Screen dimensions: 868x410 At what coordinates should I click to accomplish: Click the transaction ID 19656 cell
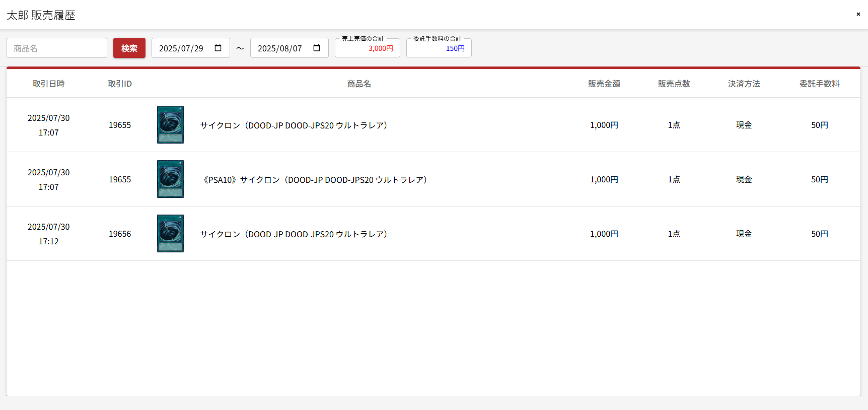click(120, 234)
